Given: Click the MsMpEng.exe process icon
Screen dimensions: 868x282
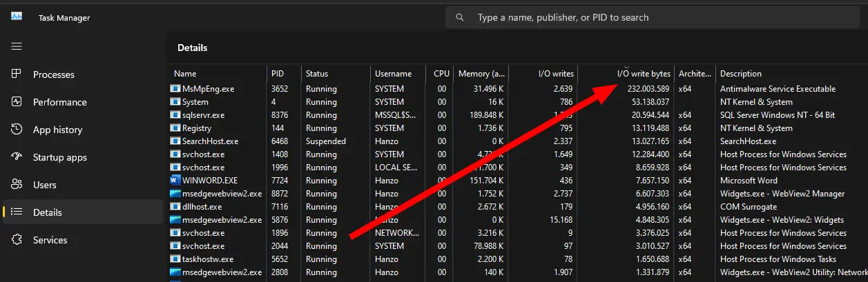Looking at the screenshot, I should 175,89.
